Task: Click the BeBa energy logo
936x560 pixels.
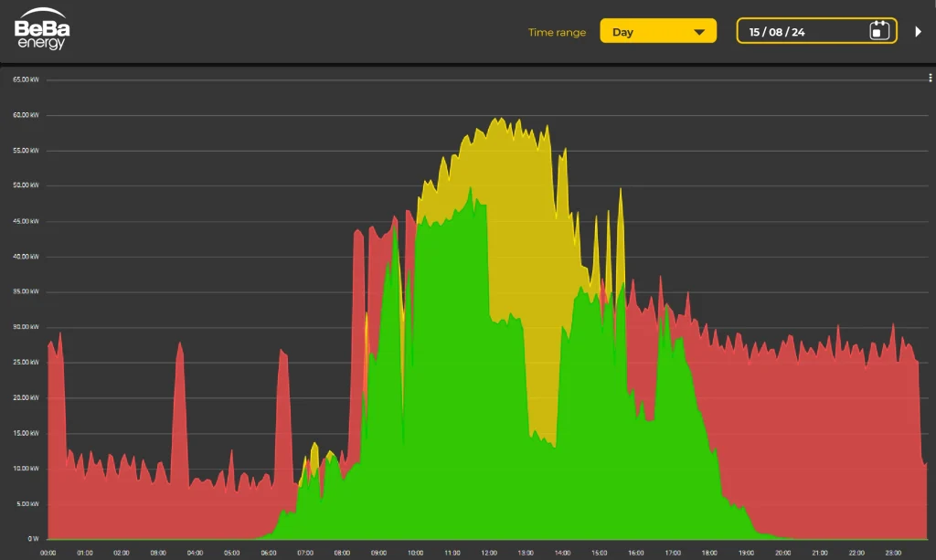Action: [x=42, y=32]
